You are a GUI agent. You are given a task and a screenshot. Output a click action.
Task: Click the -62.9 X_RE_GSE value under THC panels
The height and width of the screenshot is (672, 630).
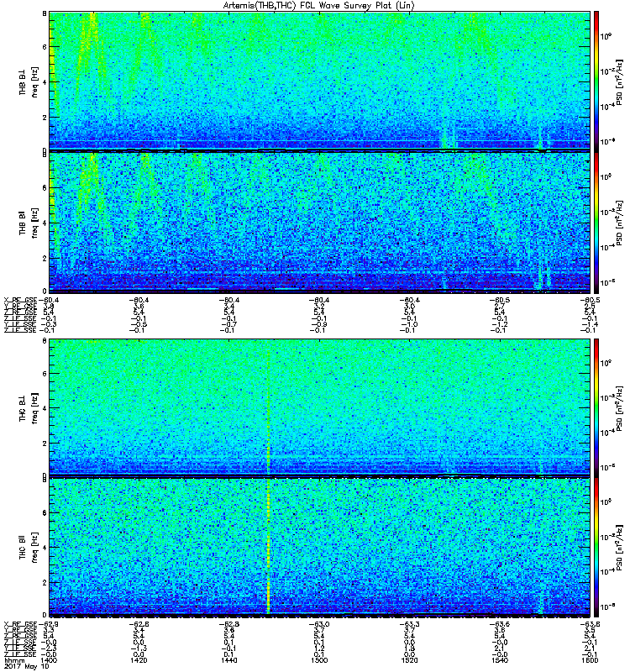[50, 624]
